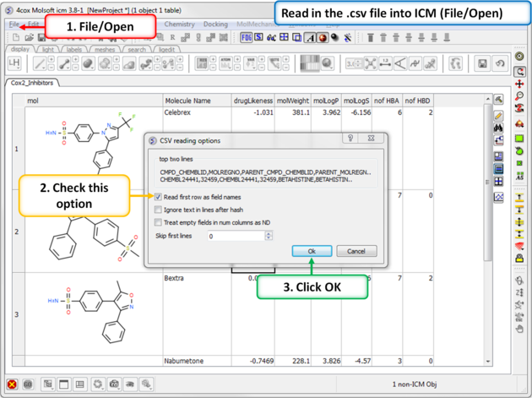Click the save disk icon in display toolbar

click(482, 64)
